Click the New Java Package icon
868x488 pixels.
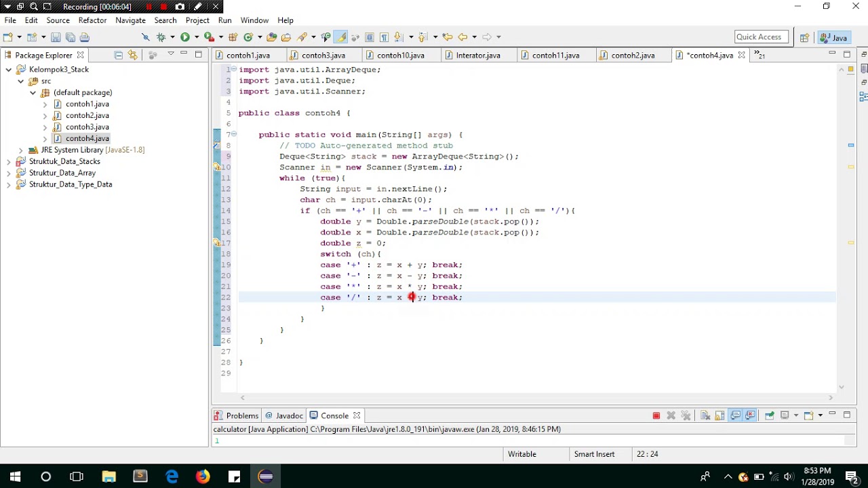point(233,37)
